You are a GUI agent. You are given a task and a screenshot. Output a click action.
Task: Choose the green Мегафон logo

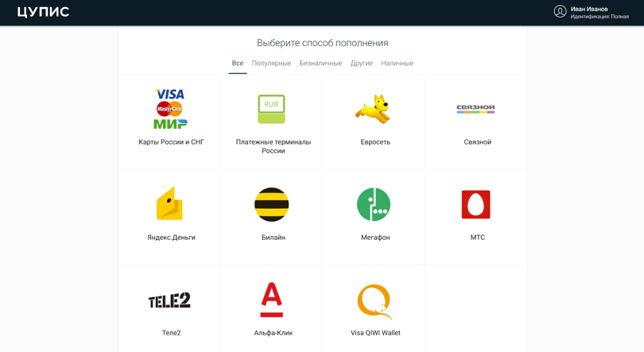point(374,204)
